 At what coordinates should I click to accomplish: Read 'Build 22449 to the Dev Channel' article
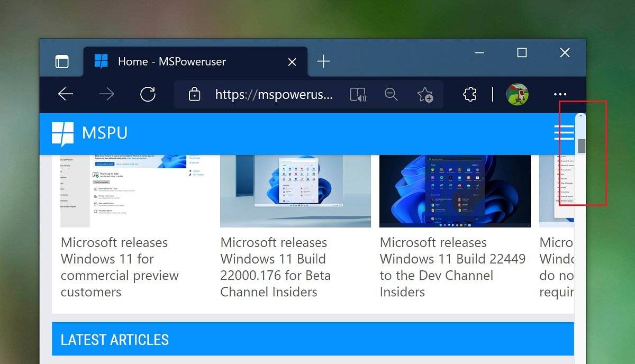tap(453, 267)
